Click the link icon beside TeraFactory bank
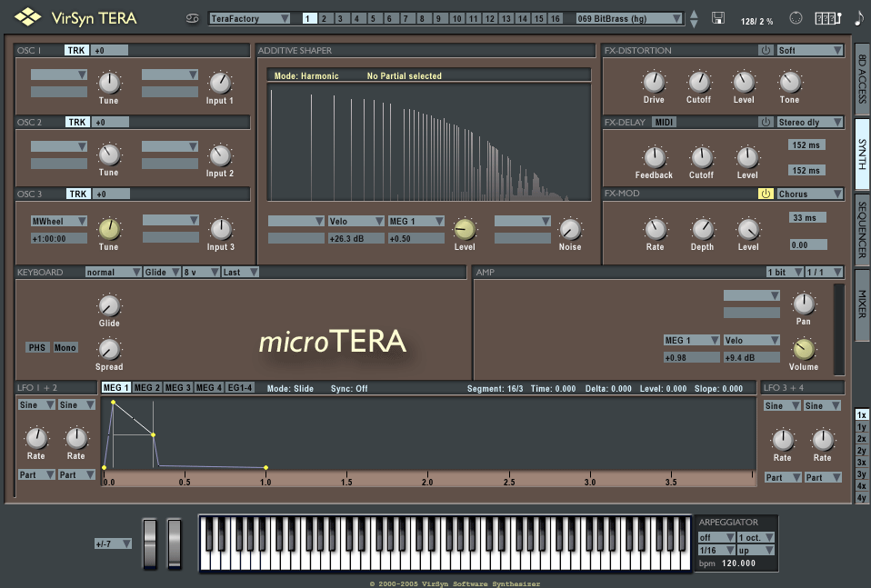 pyautogui.click(x=192, y=19)
